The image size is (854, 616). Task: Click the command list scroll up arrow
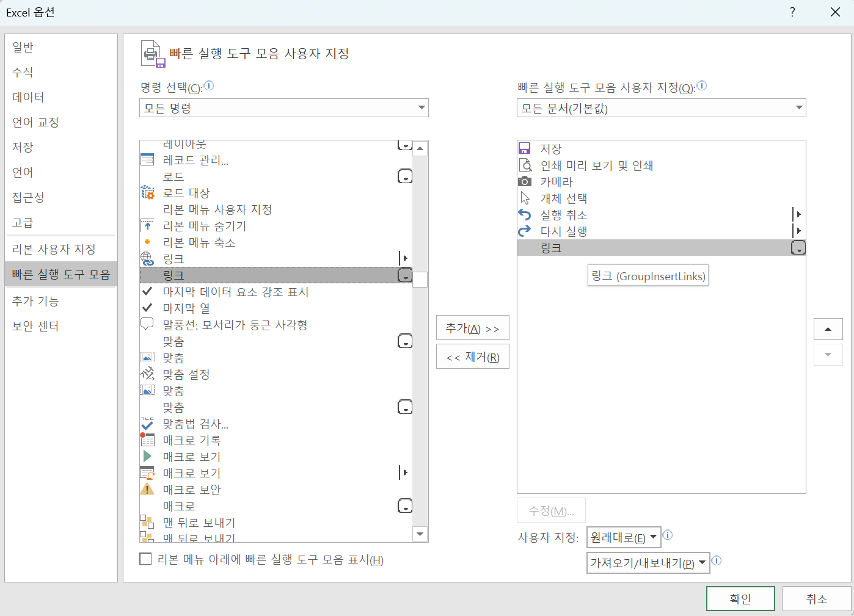[420, 148]
